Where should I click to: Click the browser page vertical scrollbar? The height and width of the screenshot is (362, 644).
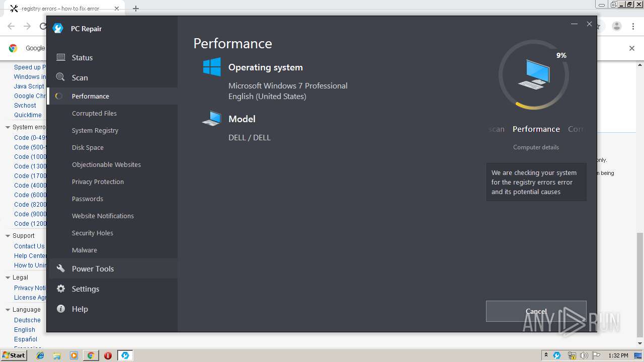coord(640,285)
